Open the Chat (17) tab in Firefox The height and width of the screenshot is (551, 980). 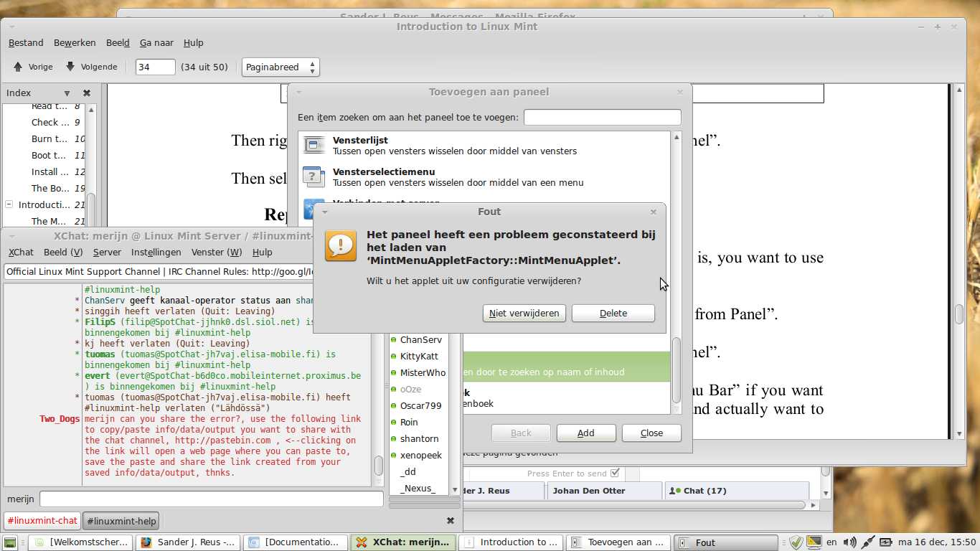point(737,491)
